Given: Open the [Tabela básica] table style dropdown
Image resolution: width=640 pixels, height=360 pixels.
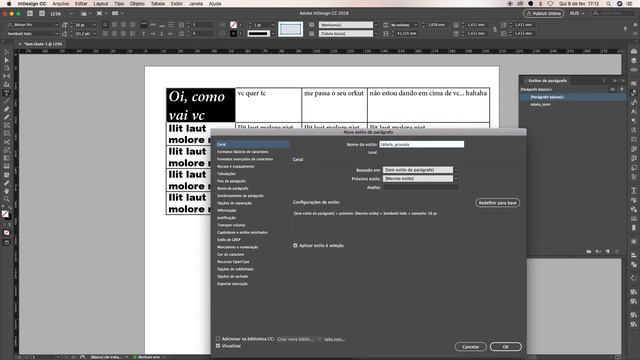Looking at the screenshot, I should pyautogui.click(x=348, y=34).
